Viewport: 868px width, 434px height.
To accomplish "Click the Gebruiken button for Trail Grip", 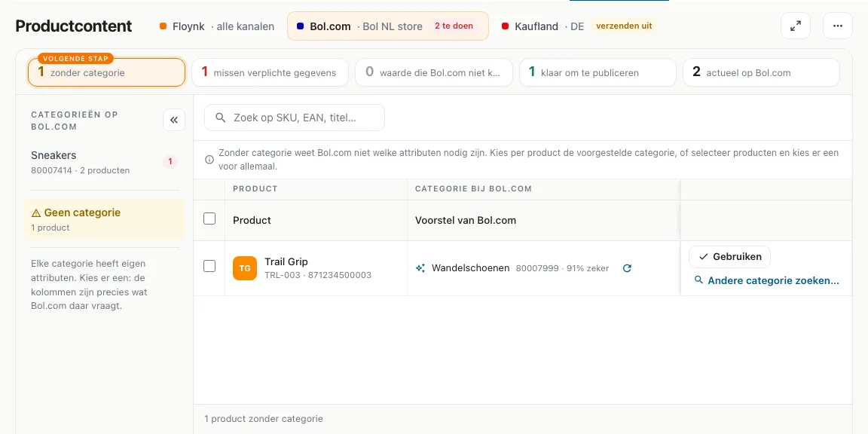I will pos(729,257).
